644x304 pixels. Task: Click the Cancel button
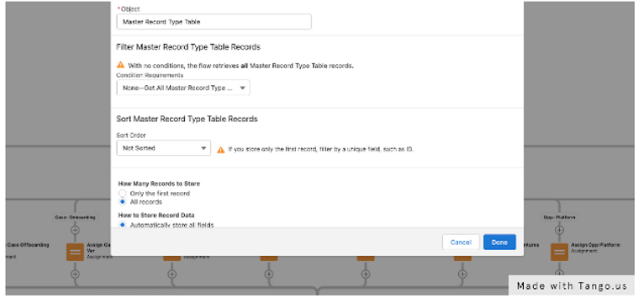[x=461, y=243]
